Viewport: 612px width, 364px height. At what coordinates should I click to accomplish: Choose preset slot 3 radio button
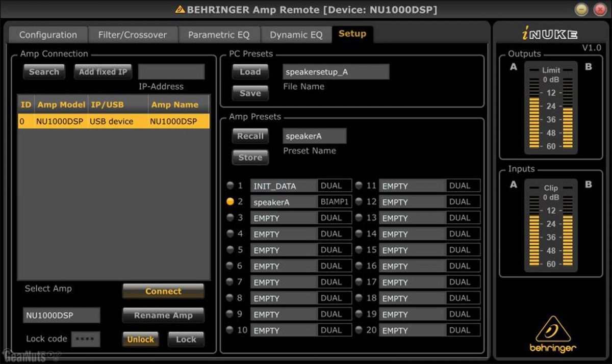pyautogui.click(x=230, y=218)
